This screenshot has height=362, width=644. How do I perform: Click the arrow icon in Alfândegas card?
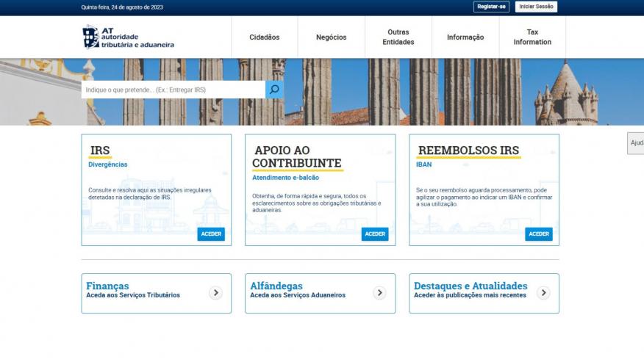[379, 293]
